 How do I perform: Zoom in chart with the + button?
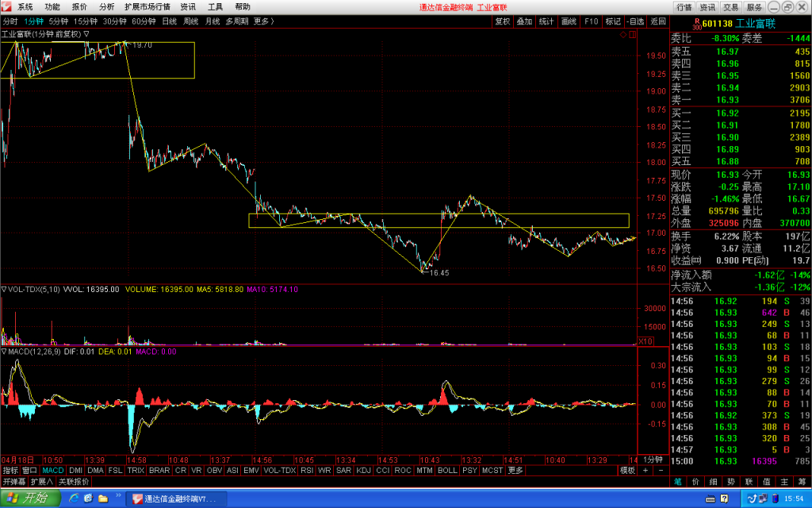(x=645, y=470)
